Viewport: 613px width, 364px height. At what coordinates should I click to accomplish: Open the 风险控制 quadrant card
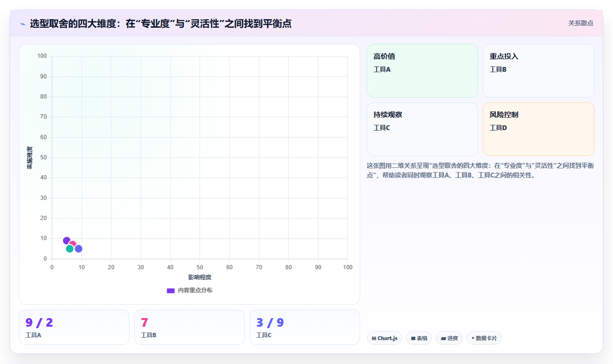[x=538, y=129]
